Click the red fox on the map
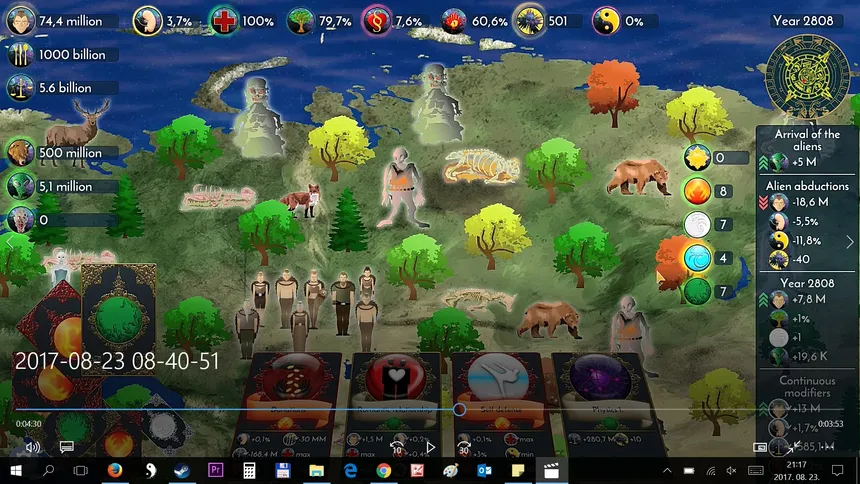This screenshot has height=484, width=860. click(x=302, y=200)
